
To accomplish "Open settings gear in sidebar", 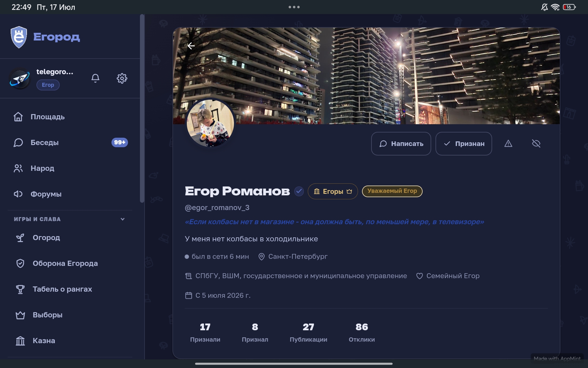I will 122,78.
